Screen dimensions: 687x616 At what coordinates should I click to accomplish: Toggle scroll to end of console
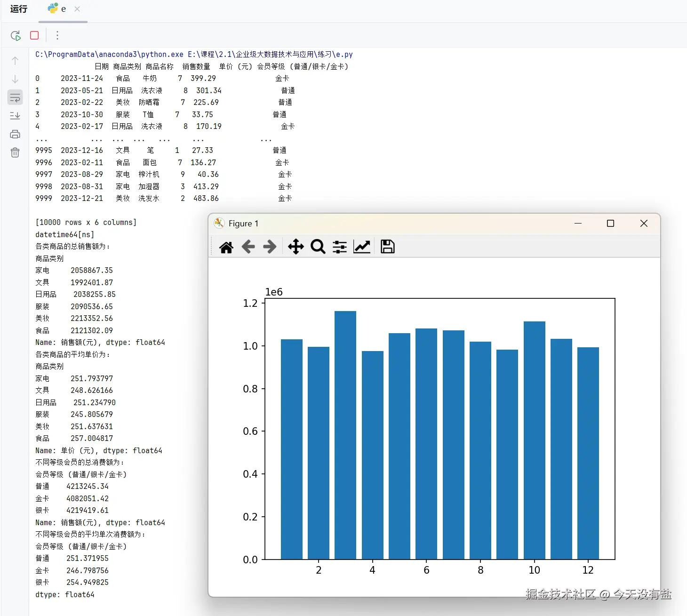click(15, 116)
